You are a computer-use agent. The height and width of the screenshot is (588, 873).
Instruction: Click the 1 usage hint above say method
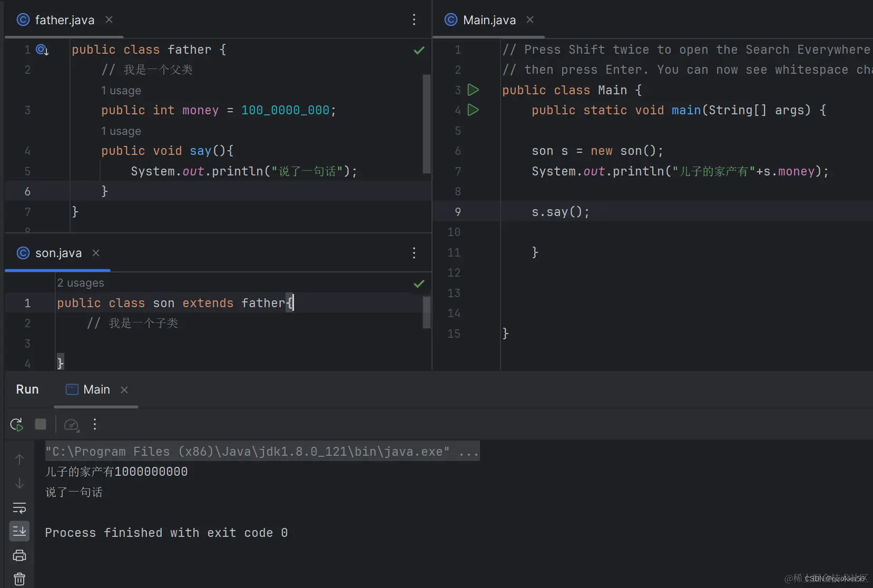tap(121, 131)
